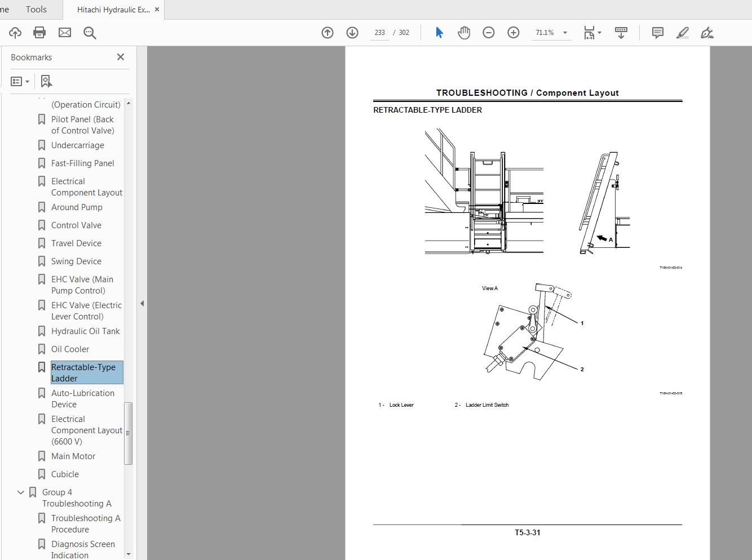Open the Fill & Sign tool
752x560 pixels.
coord(707,32)
